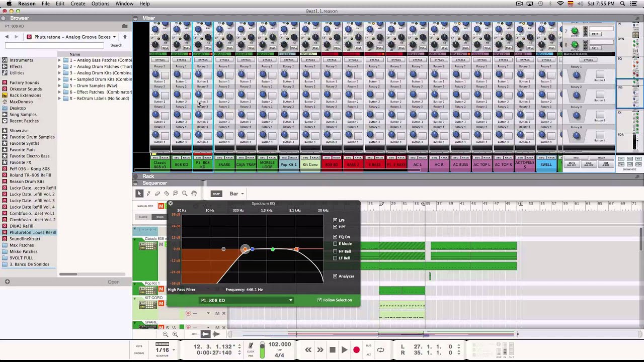The width and height of the screenshot is (644, 362).
Task: Expand the 2 - Analog Drum Patches folder
Action: 59,66
